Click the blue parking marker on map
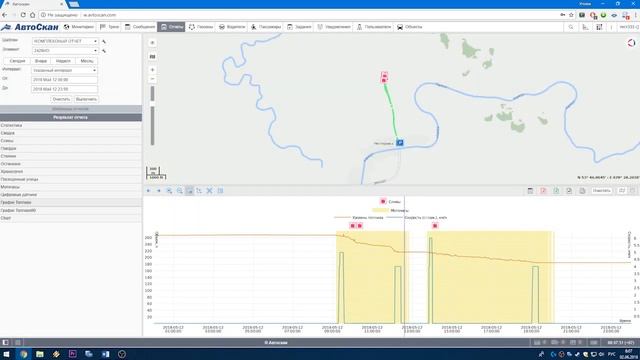This screenshot has width=640, height=360. coord(400,142)
